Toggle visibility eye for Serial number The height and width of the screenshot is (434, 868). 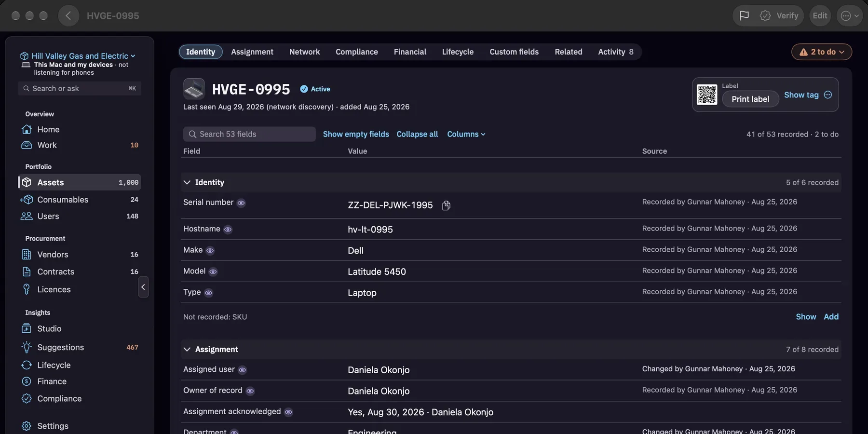click(241, 203)
